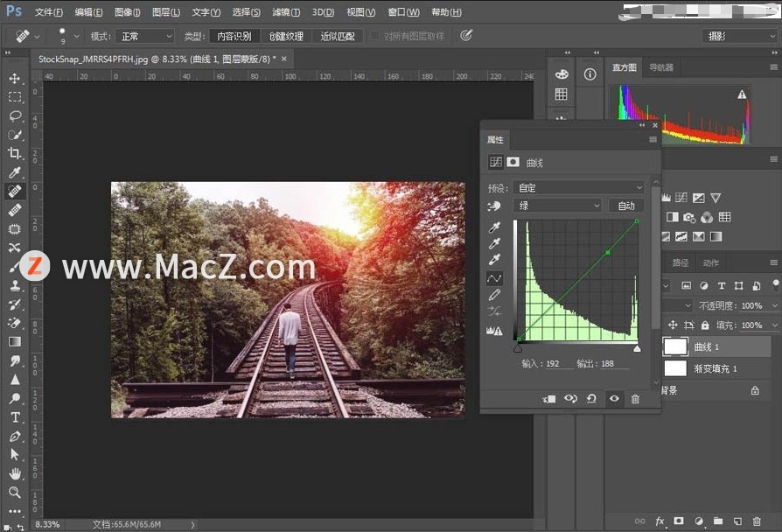
Task: Toggle pressure for size button
Action: coord(466,35)
